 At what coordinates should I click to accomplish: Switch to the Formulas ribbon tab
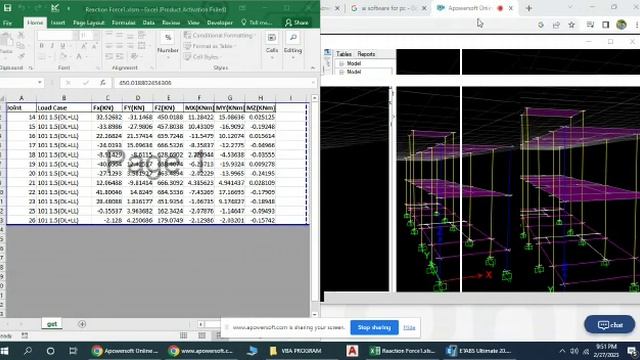123,23
